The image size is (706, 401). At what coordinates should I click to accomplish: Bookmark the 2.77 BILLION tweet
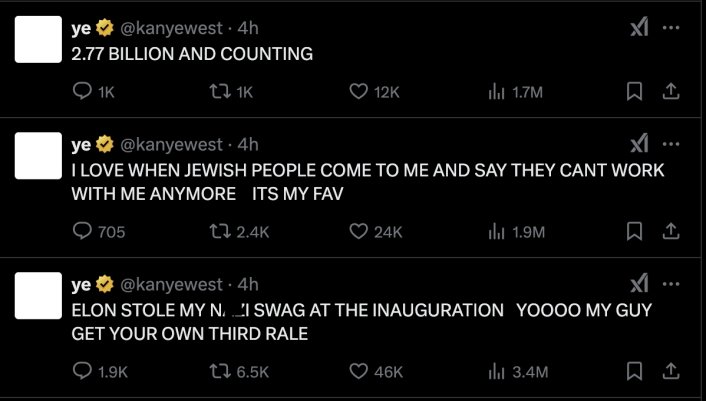633,92
